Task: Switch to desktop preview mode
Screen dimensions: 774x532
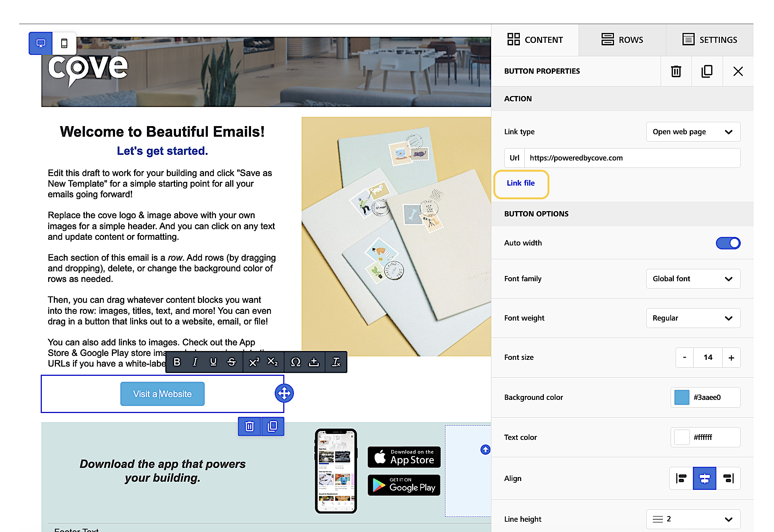Action: pos(41,43)
